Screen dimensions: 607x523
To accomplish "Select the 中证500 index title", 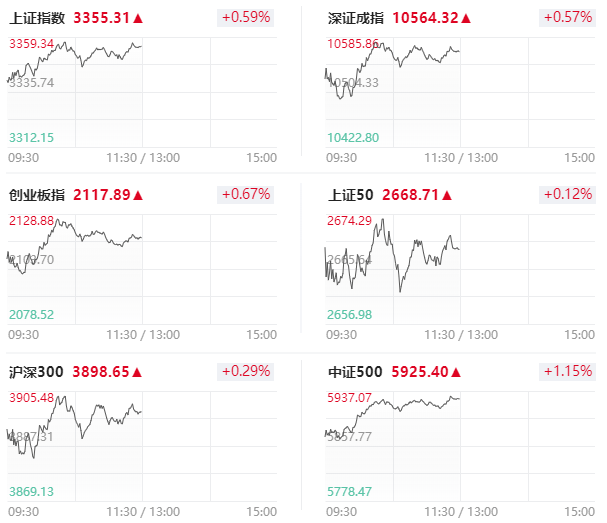I will [x=355, y=372].
